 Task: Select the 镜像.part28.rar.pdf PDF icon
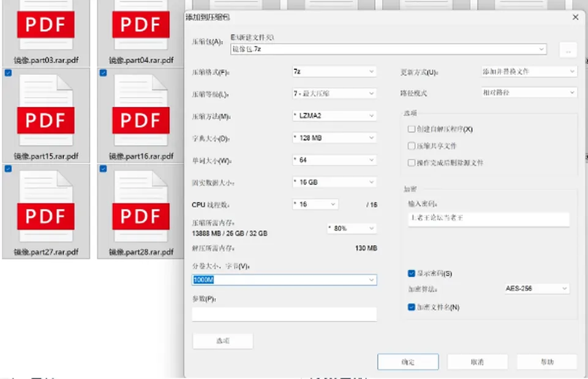(141, 206)
